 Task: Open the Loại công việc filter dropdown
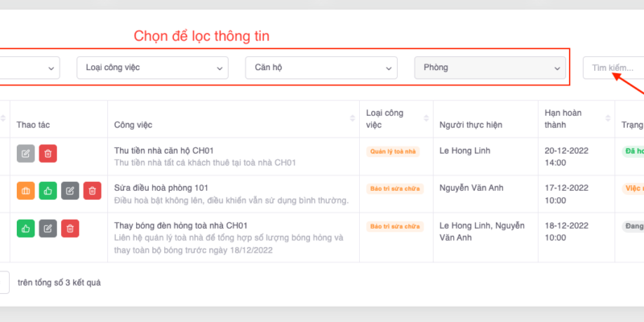tap(152, 68)
